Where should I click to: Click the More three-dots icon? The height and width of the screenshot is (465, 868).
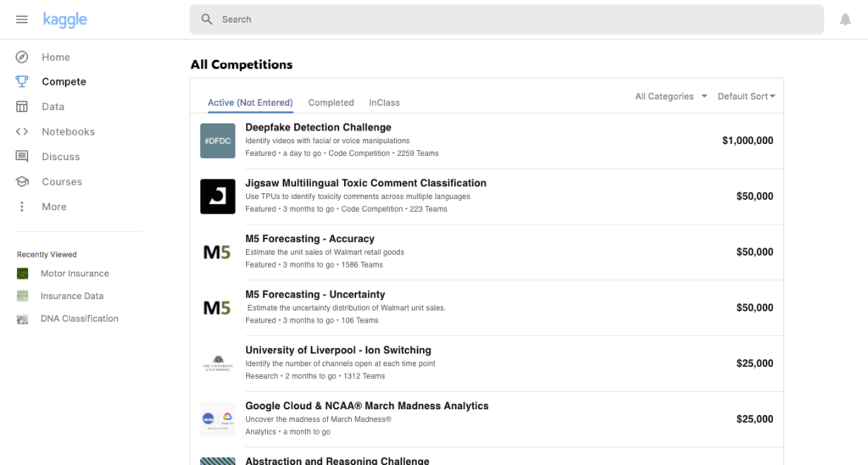[x=21, y=207]
